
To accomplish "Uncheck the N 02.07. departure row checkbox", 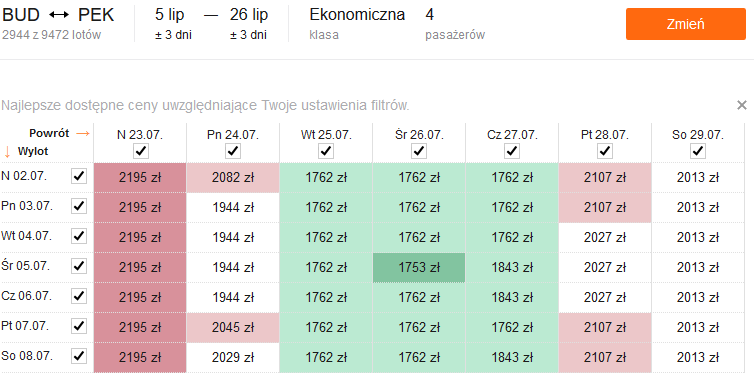I will point(79,176).
